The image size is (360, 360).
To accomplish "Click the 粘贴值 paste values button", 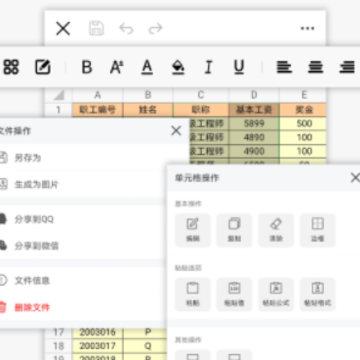I will coord(234,294).
